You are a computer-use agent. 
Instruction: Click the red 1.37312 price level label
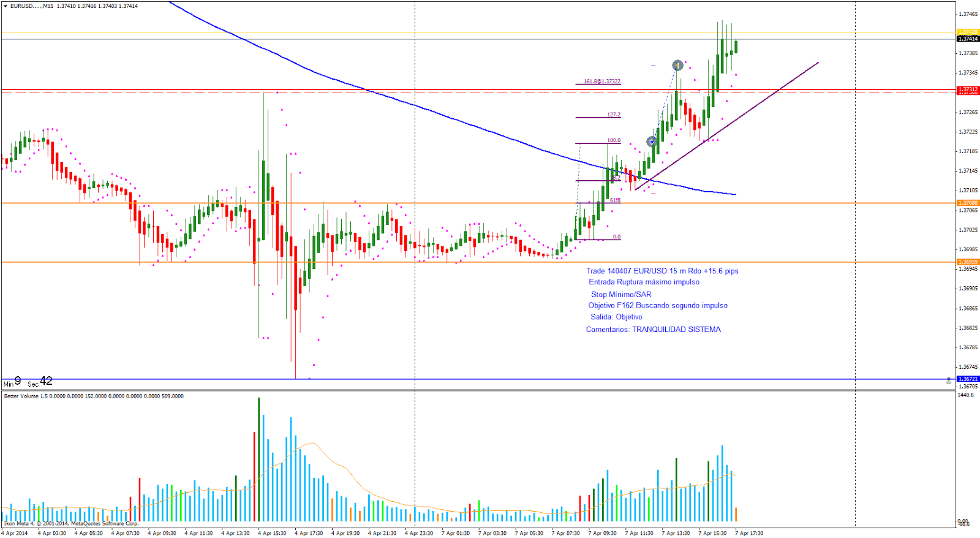[x=968, y=89]
